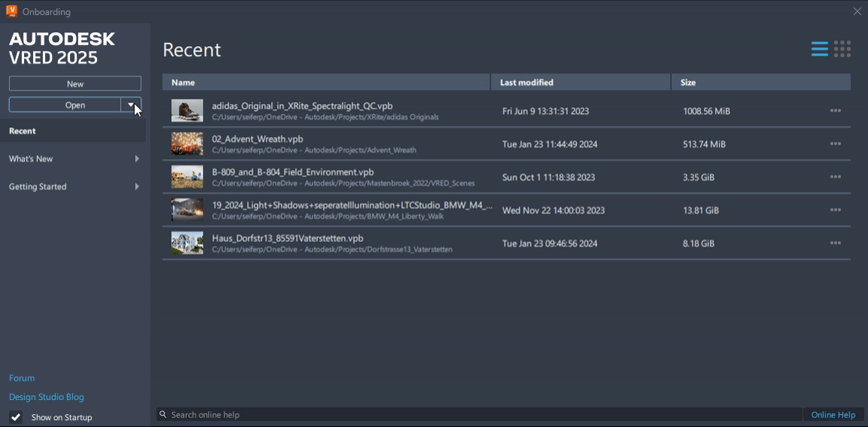
Task: Click the path ending in Mastenbroek_2022/VRED_Scenes
Action: [343, 183]
